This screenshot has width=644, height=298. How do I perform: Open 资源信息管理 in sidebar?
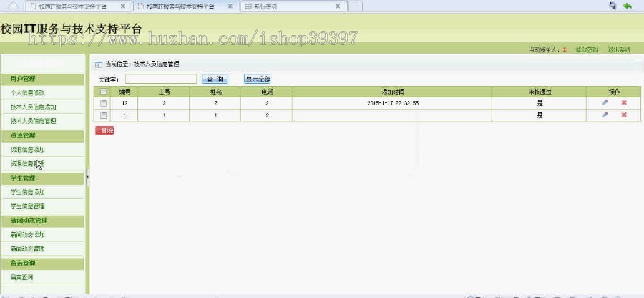[27, 163]
